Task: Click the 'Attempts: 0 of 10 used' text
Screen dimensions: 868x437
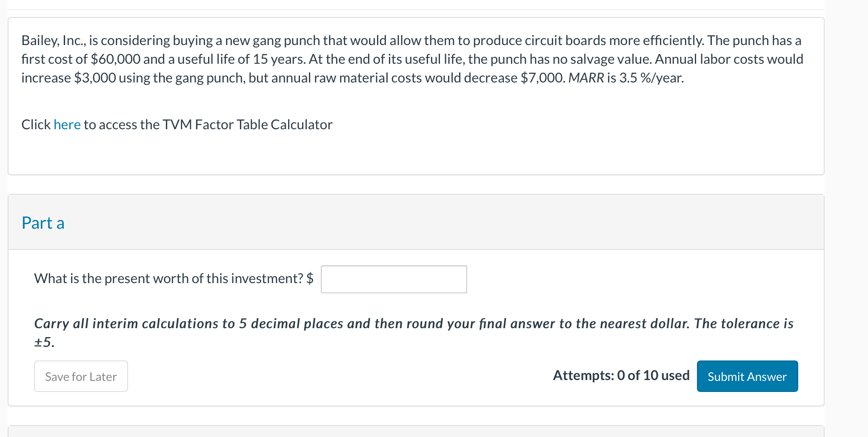Action: pos(621,375)
